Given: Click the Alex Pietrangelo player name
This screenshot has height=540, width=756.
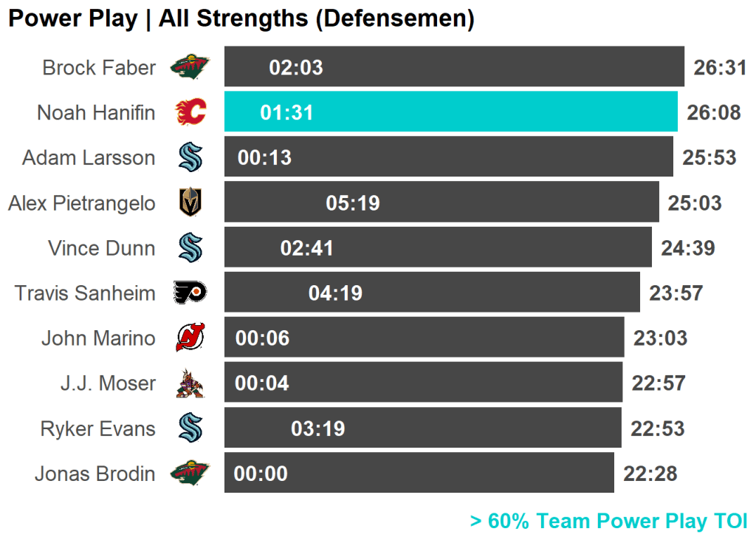Looking at the screenshot, I should (82, 203).
